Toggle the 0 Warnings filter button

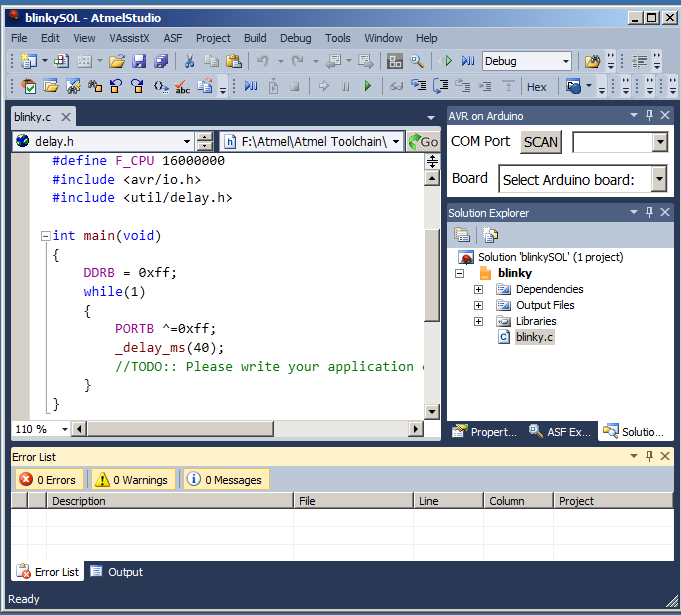133,479
